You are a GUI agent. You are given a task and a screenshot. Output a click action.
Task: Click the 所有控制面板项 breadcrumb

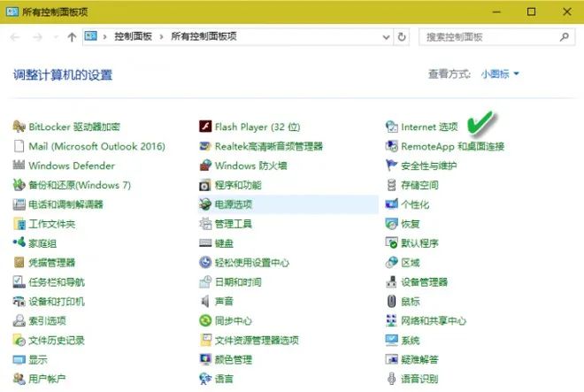(204, 36)
